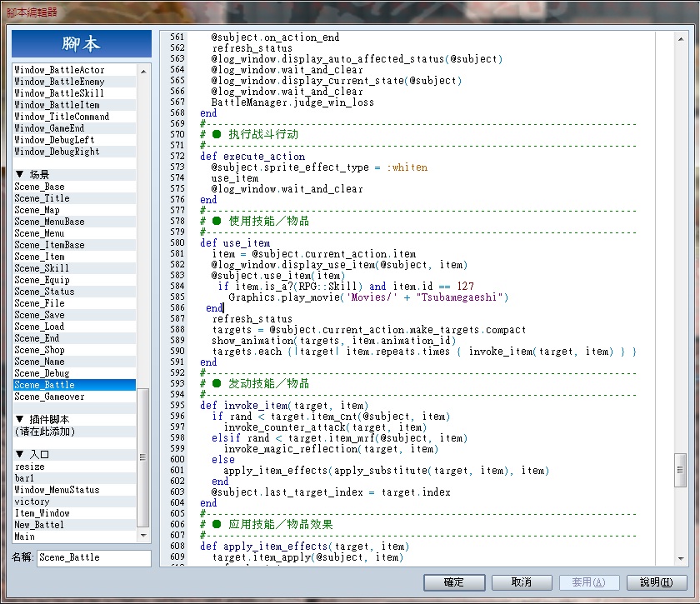Select the resize script
The image size is (700, 604).
tap(74, 467)
